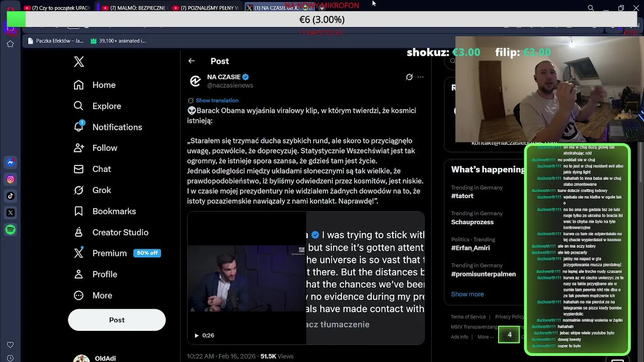This screenshot has width=644, height=362.
Task: Open the @naczasienews handle link
Action: point(230,85)
